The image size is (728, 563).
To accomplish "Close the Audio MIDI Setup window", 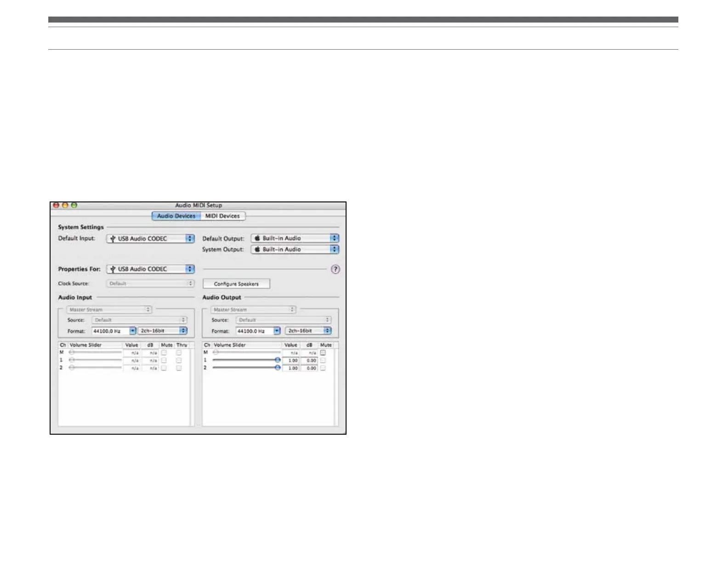I will click(56, 206).
